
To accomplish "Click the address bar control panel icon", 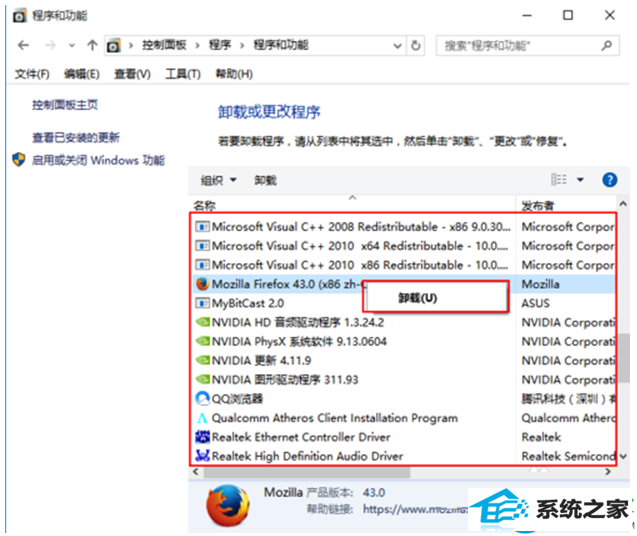I will [114, 46].
